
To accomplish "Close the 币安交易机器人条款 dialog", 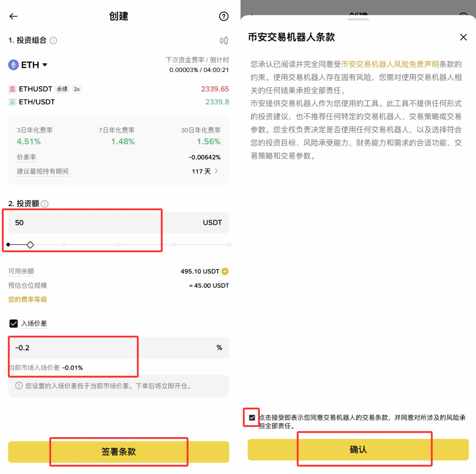I will click(x=463, y=37).
